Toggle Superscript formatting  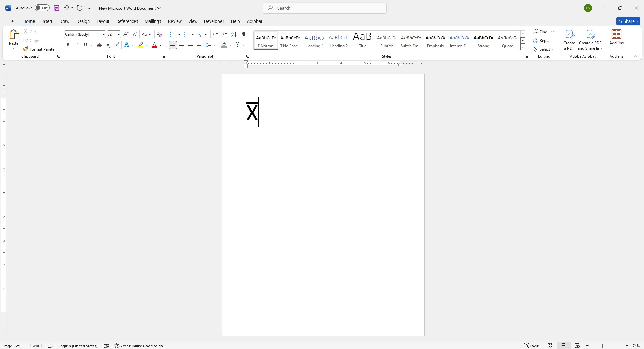coord(117,45)
